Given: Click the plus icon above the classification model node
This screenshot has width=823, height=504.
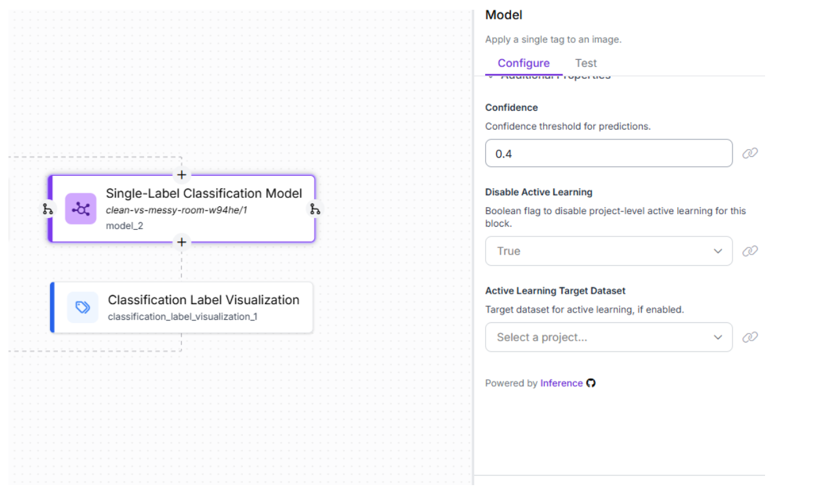Looking at the screenshot, I should click(x=182, y=175).
